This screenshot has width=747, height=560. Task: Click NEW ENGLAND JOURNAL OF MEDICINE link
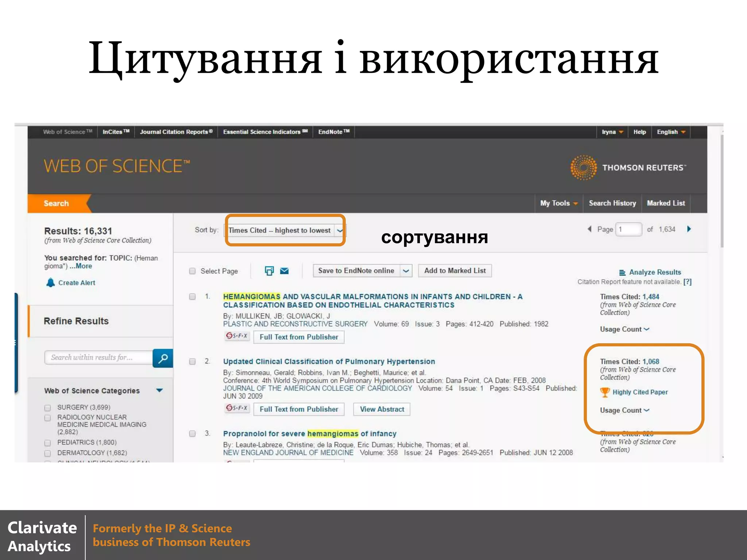point(288,453)
